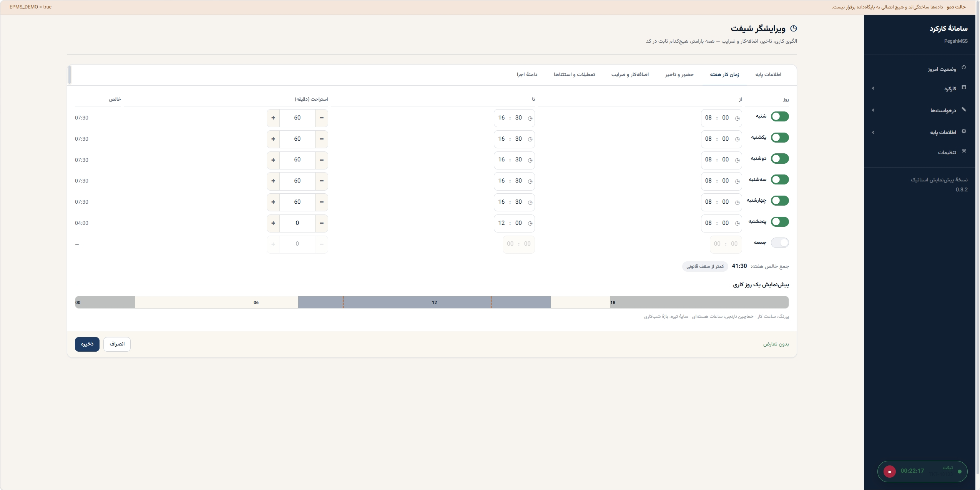Expand the درخواست‌ها sidebar chevron
980x490 pixels.
point(873,110)
